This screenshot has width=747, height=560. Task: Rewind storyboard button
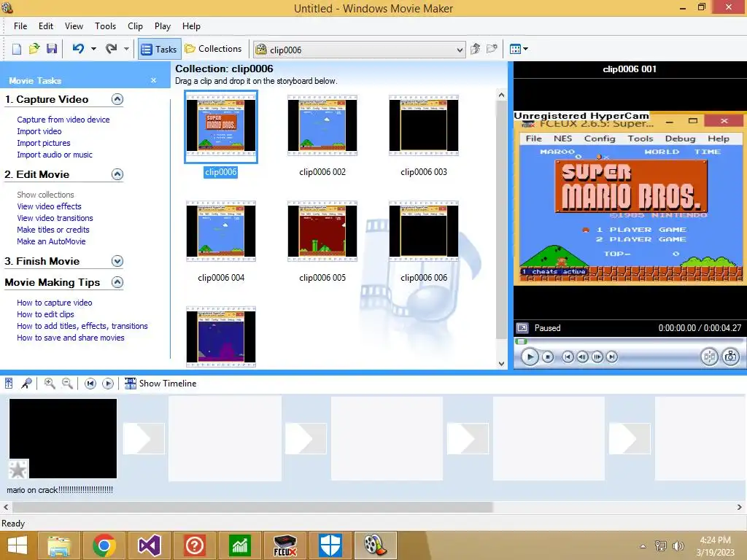coord(90,384)
